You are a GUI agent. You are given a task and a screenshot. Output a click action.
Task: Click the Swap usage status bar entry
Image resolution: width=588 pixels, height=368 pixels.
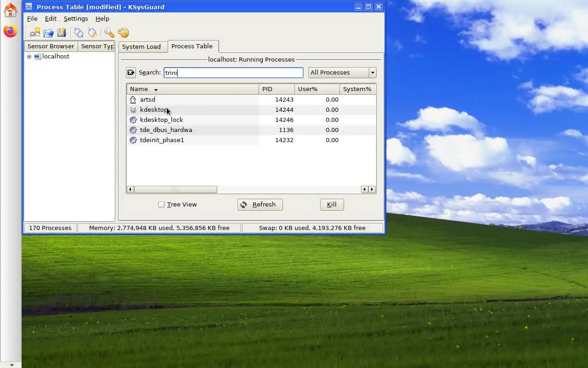coord(312,228)
